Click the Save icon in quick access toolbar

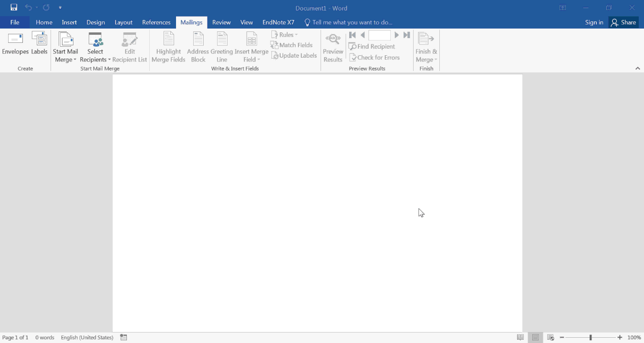click(x=14, y=8)
